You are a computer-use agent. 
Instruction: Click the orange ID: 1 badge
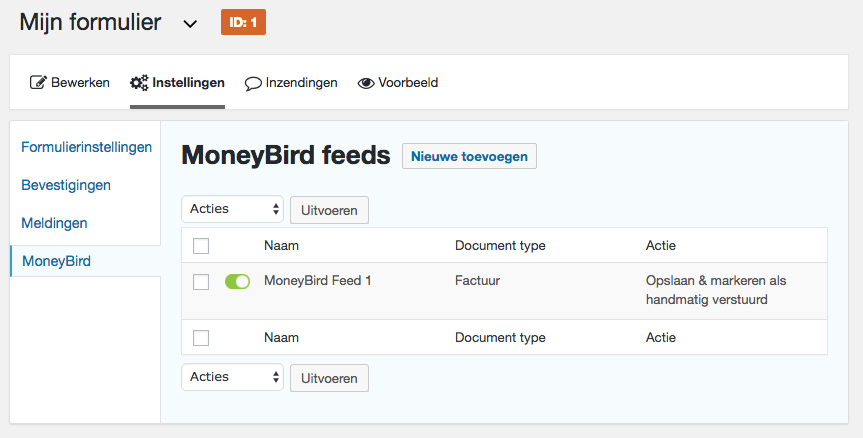pyautogui.click(x=243, y=22)
